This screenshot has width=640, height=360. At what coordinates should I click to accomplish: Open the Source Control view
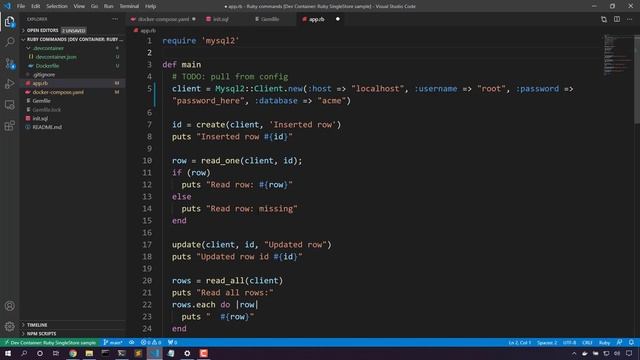coord(10,63)
